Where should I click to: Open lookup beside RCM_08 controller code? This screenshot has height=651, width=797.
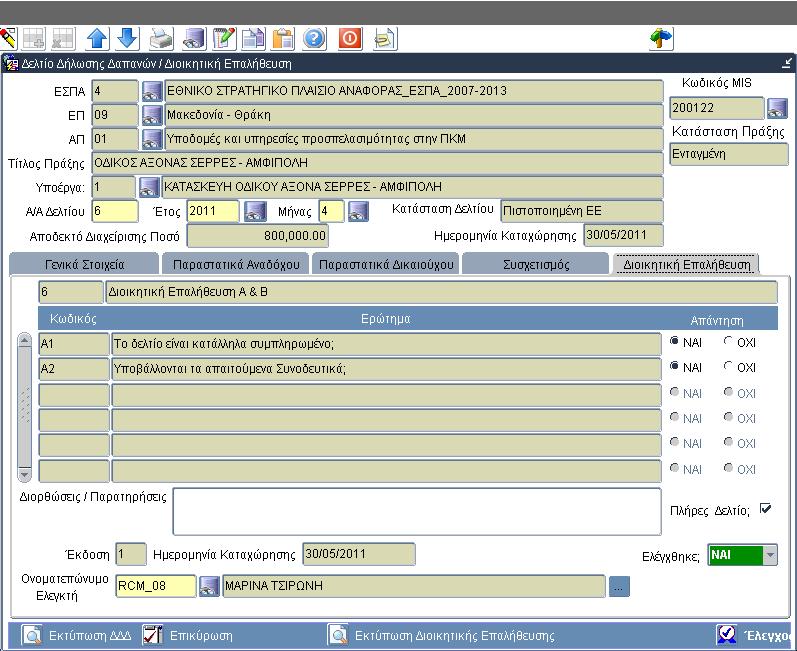209,586
